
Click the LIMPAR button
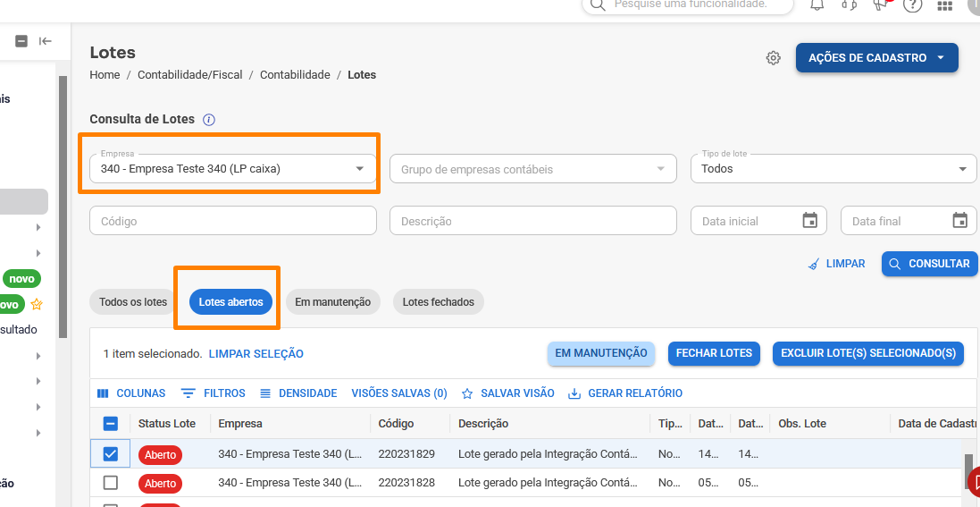point(837,264)
